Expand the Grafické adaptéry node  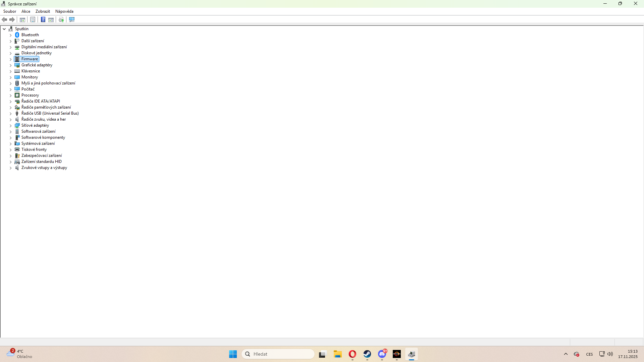tap(10, 65)
